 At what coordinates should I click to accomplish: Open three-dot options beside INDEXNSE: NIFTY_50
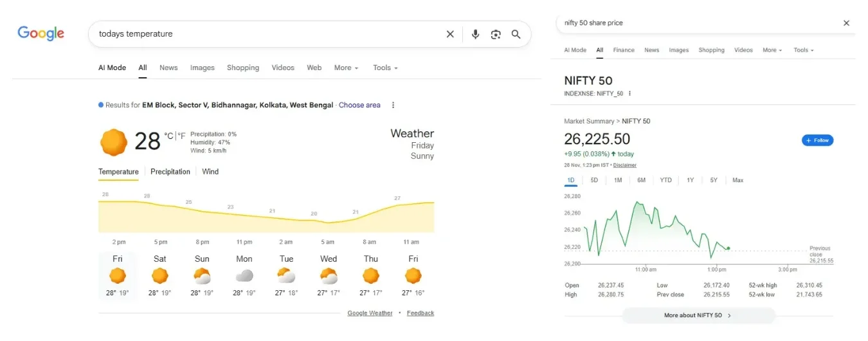pos(630,93)
